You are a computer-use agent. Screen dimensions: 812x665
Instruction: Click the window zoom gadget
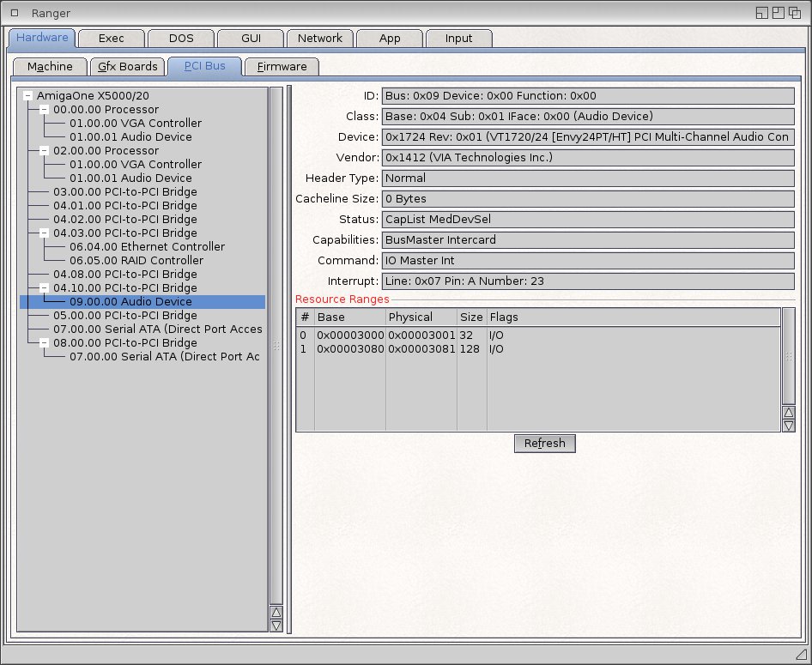[x=778, y=13]
